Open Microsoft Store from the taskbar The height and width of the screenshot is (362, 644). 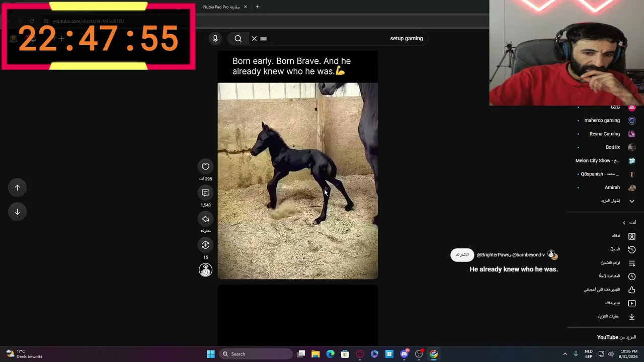[345, 354]
